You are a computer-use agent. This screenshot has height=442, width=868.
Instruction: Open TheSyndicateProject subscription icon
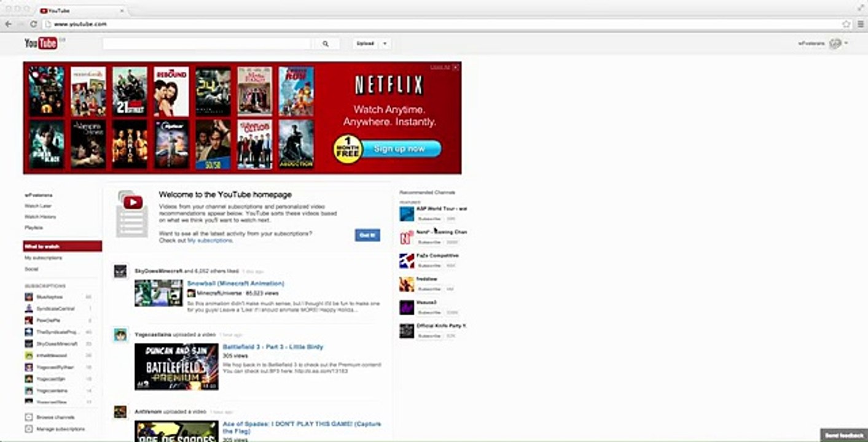29,332
